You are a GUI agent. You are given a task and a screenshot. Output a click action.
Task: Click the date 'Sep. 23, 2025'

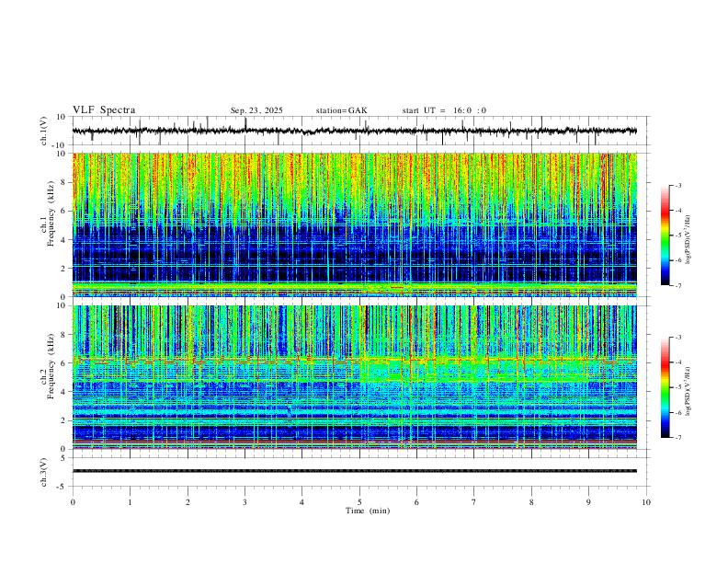coord(256,110)
